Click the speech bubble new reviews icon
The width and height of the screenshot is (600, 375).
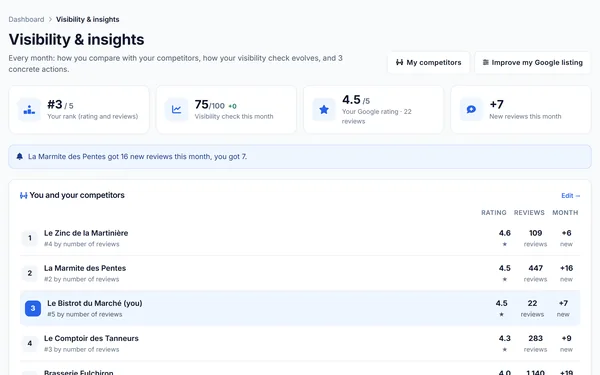(x=471, y=110)
